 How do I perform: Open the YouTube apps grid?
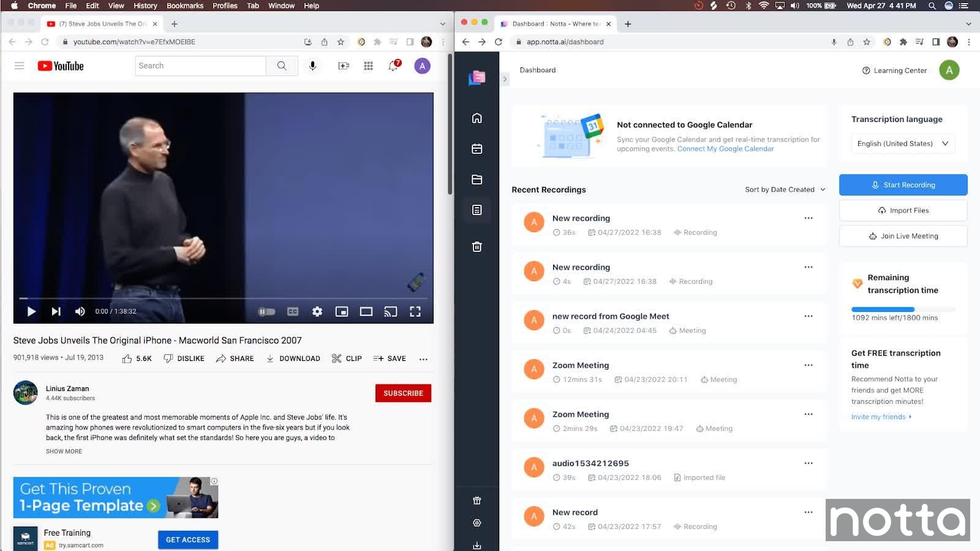pyautogui.click(x=368, y=66)
